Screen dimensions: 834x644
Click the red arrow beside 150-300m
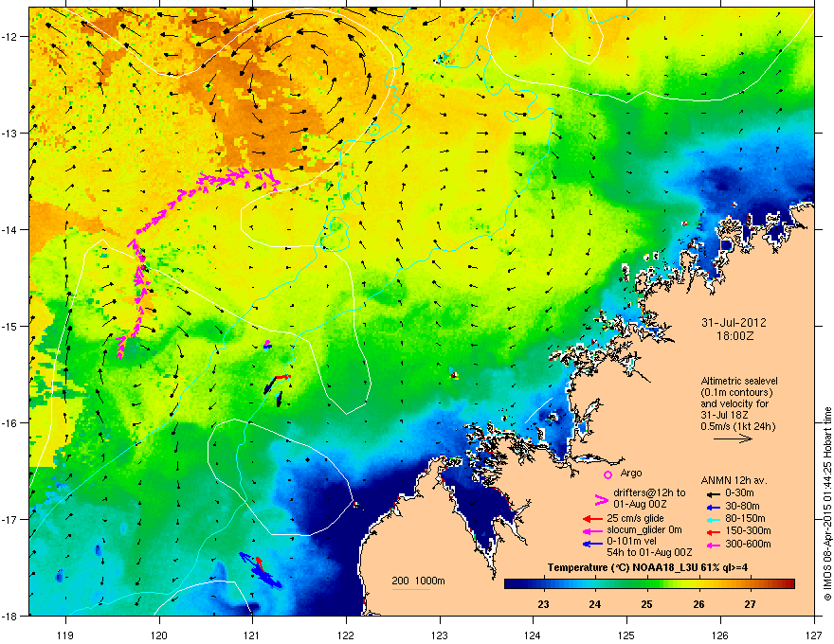pyautogui.click(x=714, y=530)
